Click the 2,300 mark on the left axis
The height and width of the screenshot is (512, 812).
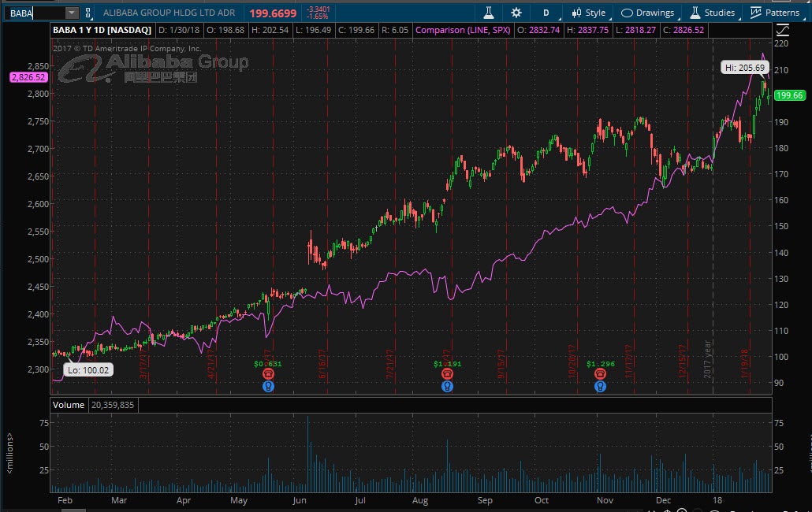click(x=39, y=369)
